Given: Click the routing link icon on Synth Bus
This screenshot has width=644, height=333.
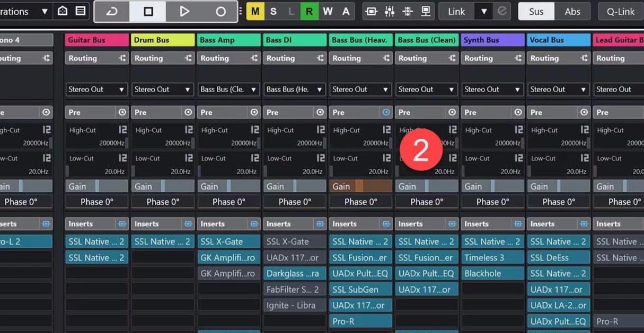Looking at the screenshot, I should coord(518,58).
